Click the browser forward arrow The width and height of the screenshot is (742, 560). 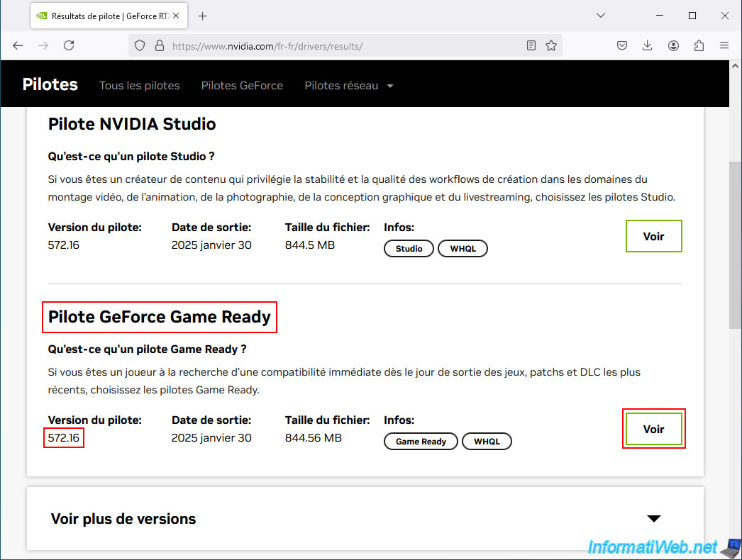point(43,46)
